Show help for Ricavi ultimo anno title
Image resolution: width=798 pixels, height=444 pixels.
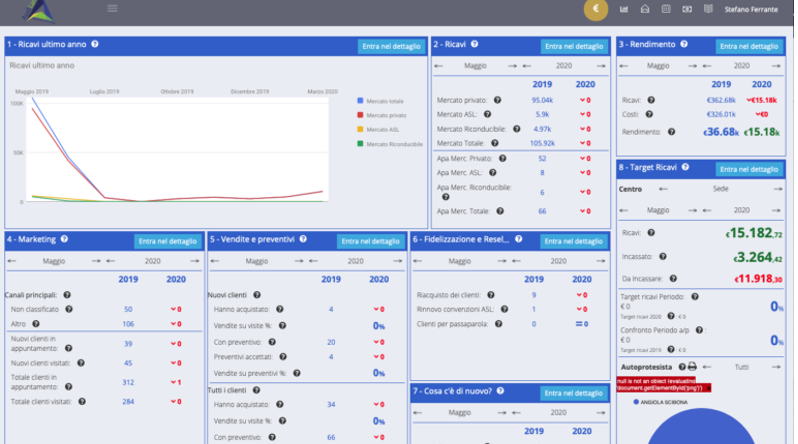pos(95,44)
